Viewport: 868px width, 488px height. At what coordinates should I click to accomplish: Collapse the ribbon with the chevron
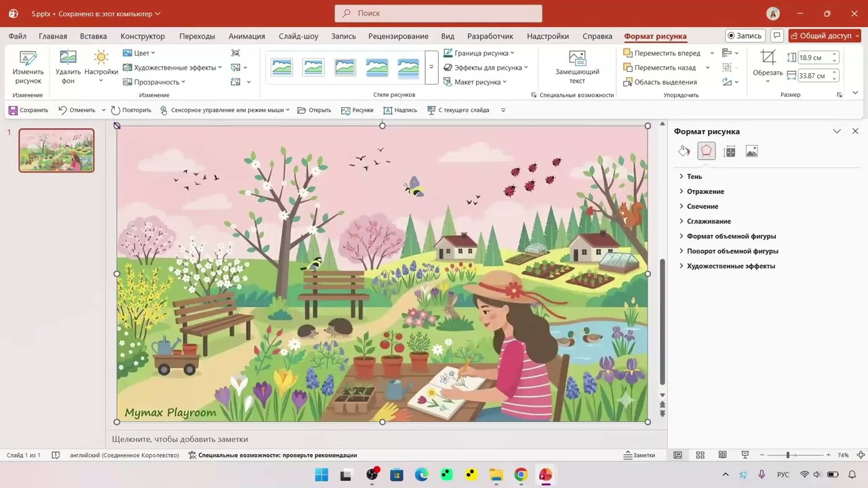pos(855,93)
